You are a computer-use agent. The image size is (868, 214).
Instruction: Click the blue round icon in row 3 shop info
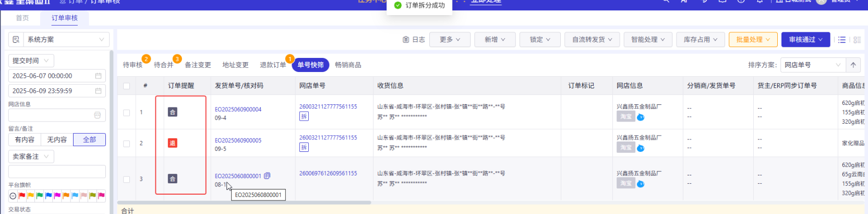pyautogui.click(x=641, y=184)
